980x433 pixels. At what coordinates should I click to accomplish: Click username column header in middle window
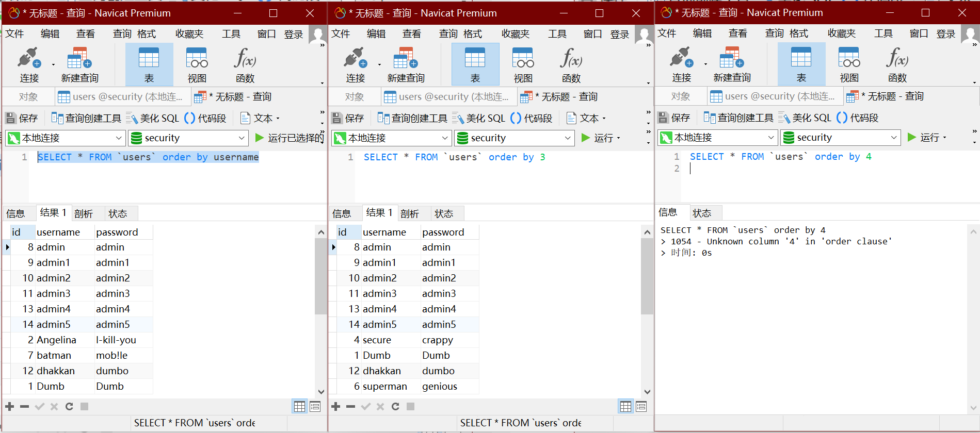click(391, 232)
